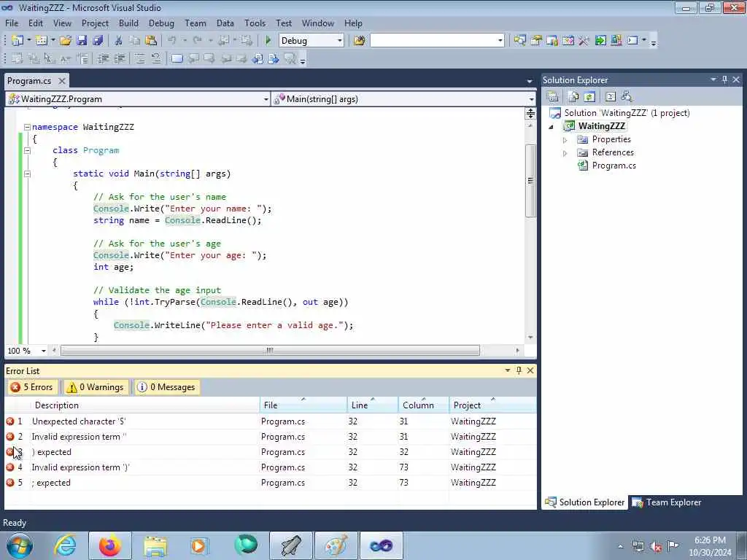Sort errors by the Description column header

coord(145,405)
